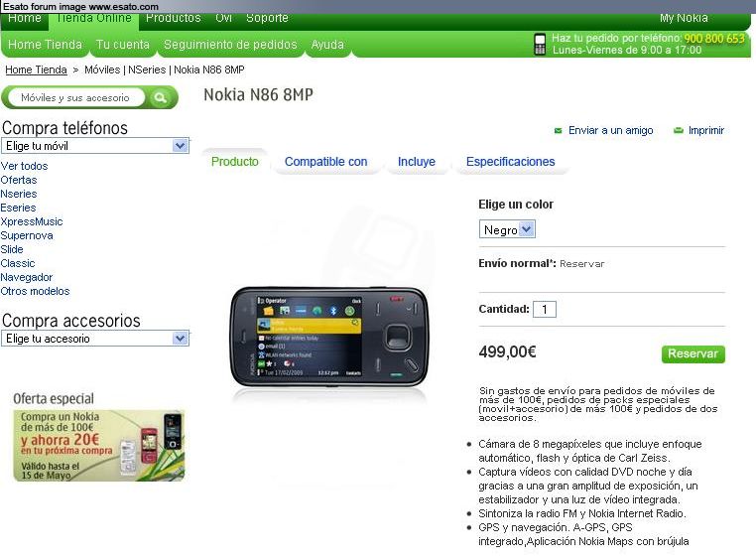
Task: Open the Nseries category link
Action: 19,194
